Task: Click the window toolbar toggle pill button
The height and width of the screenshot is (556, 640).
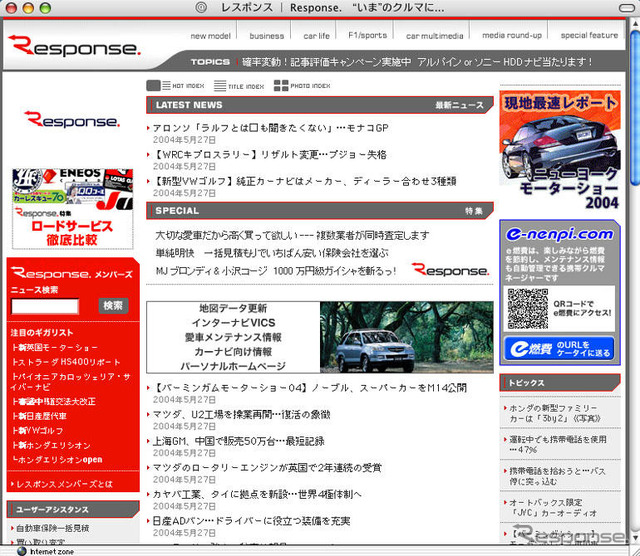Action: [627, 8]
